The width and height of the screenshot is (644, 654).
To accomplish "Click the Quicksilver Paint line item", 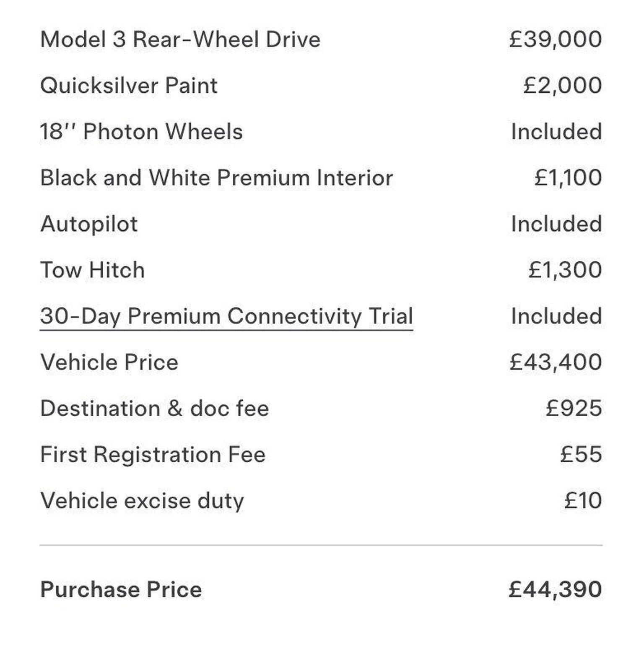I will pyautogui.click(x=129, y=86).
